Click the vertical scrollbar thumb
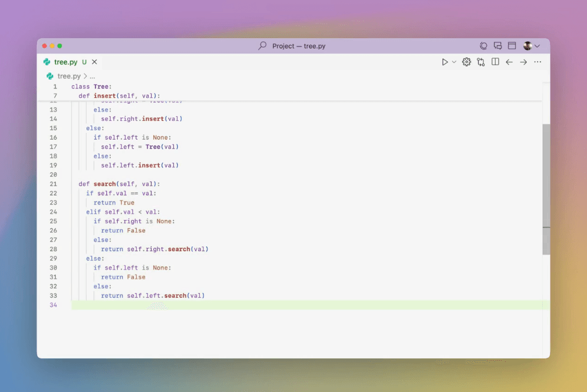The height and width of the screenshot is (392, 587). coord(546,189)
